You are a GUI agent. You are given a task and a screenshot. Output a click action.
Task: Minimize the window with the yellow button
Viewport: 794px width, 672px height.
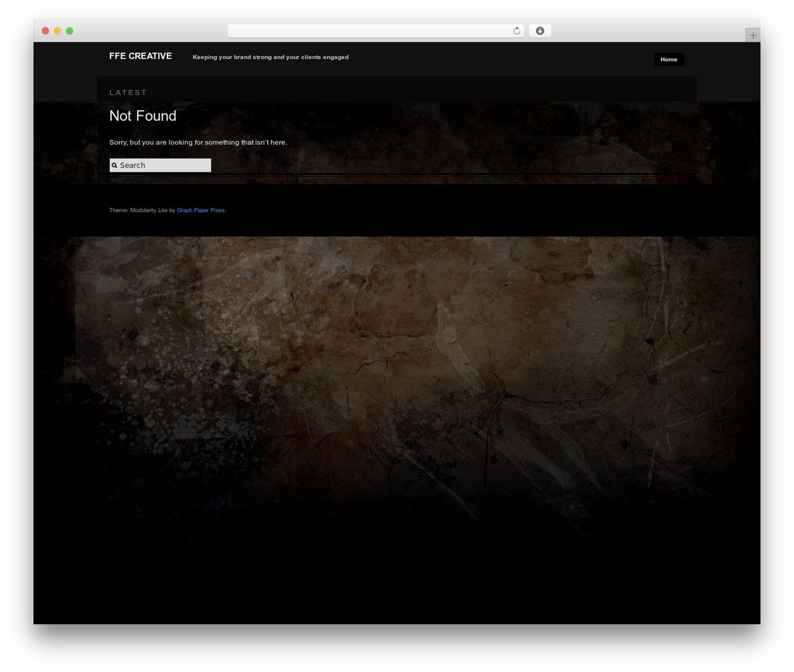[58, 31]
